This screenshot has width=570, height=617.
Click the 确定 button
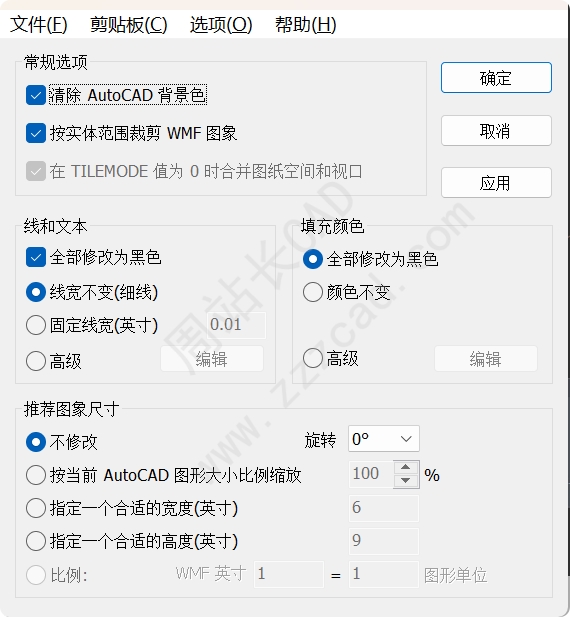click(496, 78)
